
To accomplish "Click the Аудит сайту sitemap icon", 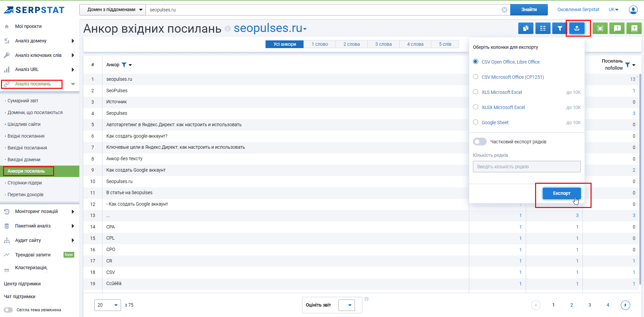I will click(x=7, y=241).
